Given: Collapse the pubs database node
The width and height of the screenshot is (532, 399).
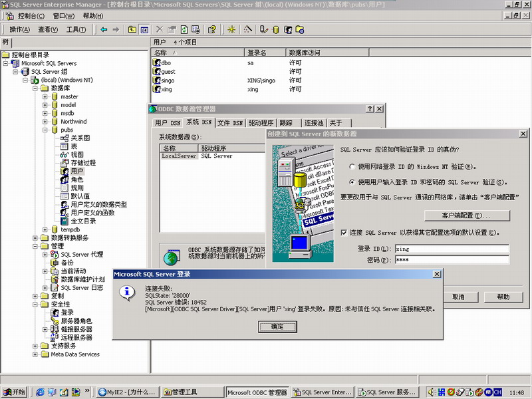Looking at the screenshot, I should 45,130.
